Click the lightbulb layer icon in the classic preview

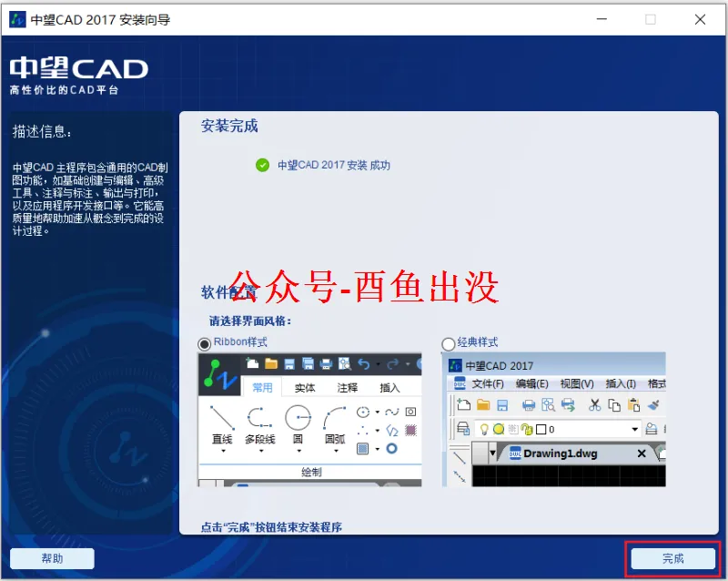tap(484, 429)
